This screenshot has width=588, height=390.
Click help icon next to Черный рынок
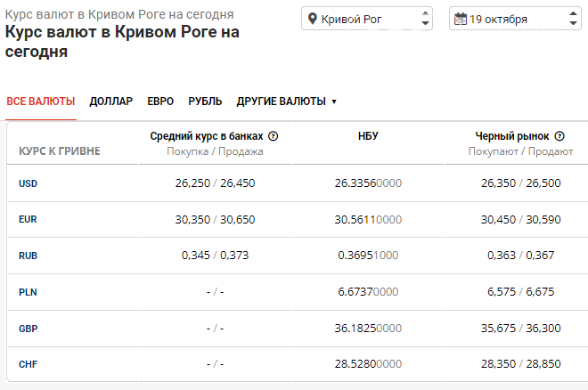tap(559, 136)
